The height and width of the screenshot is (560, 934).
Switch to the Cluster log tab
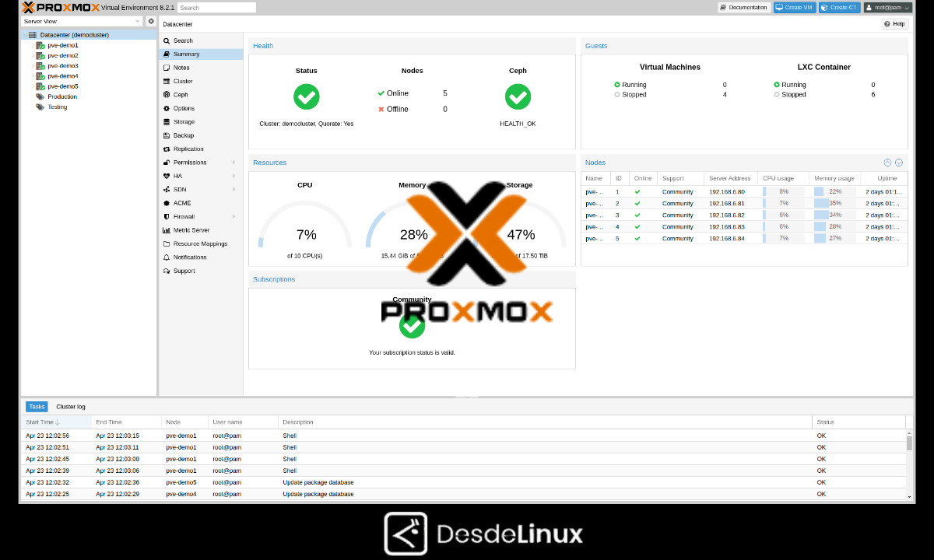tap(71, 407)
